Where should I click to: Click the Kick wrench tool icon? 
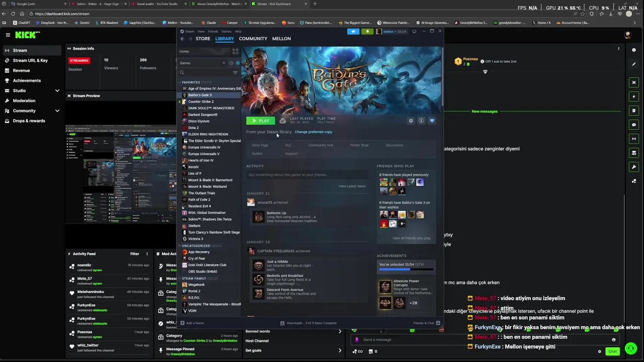634,167
